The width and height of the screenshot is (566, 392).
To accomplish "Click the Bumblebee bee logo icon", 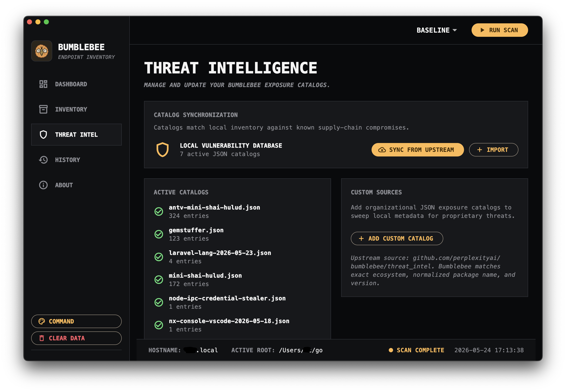I will coord(41,51).
